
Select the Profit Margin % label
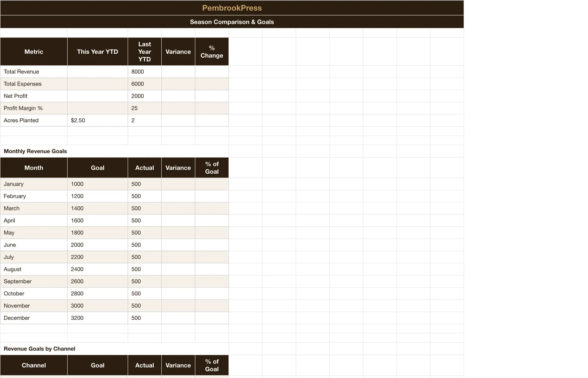tap(34, 108)
